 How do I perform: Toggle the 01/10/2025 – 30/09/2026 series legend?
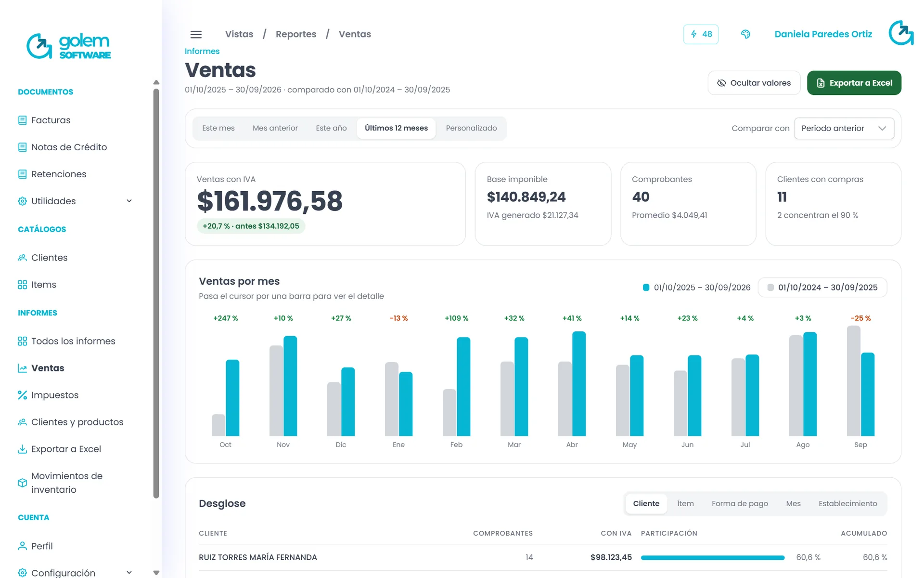point(696,288)
